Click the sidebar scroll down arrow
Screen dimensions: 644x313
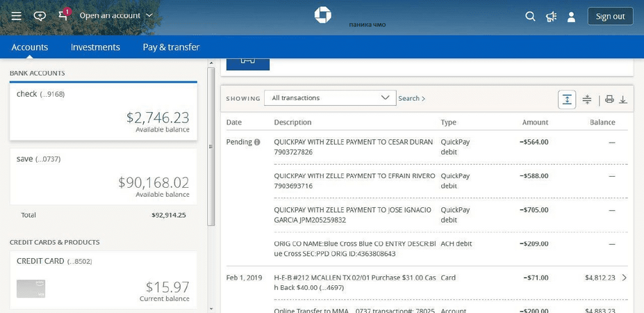coord(211,308)
